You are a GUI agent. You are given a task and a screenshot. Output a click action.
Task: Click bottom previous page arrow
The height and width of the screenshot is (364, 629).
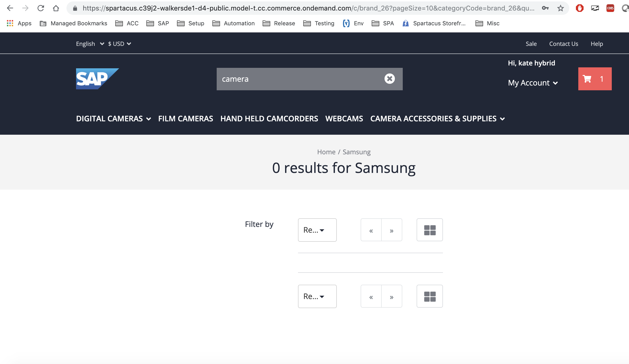(371, 296)
